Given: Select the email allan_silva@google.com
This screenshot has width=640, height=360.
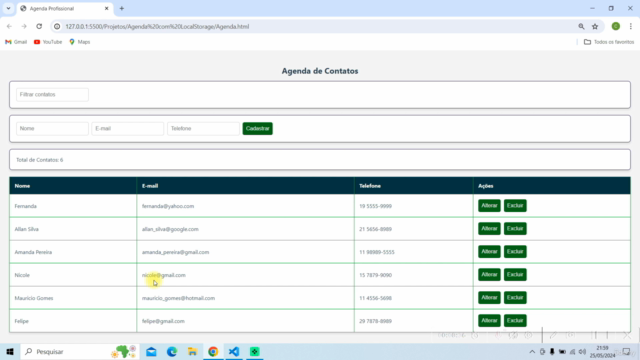Looking at the screenshot, I should coord(170,229).
